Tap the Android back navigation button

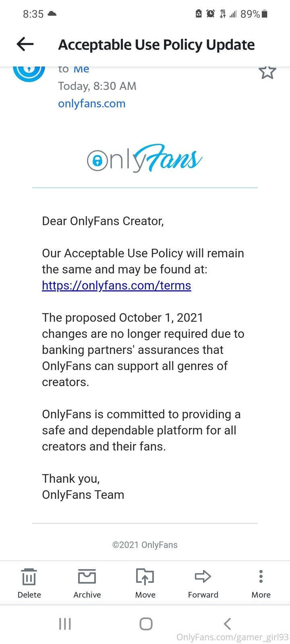point(228,624)
